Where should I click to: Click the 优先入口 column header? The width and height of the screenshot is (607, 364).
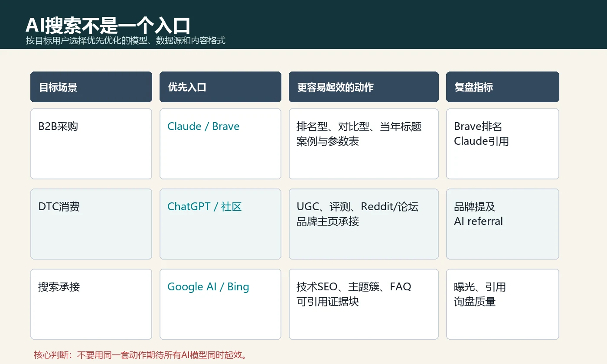pos(220,87)
